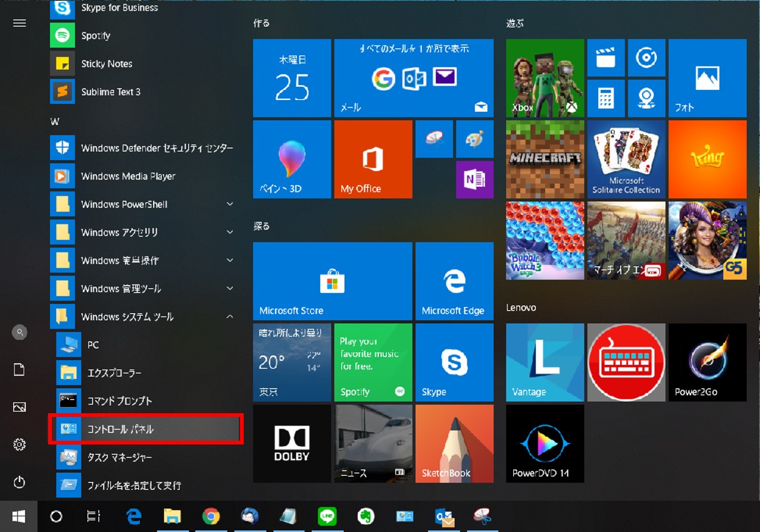Launch Windows Media Player from the list
The width and height of the screenshot is (760, 532).
[x=144, y=176]
